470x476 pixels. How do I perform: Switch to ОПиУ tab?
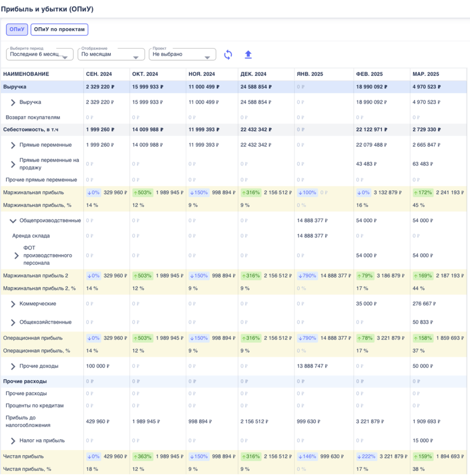pos(17,29)
